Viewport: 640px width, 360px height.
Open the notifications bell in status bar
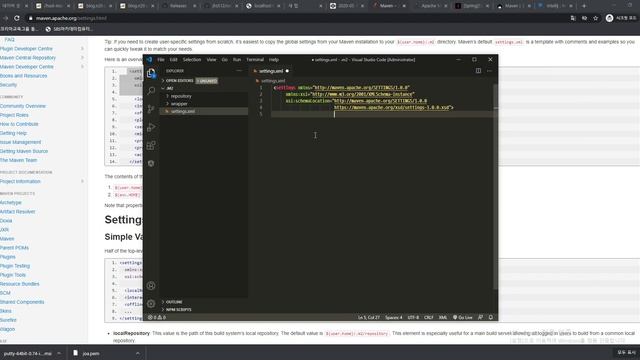tap(491, 317)
